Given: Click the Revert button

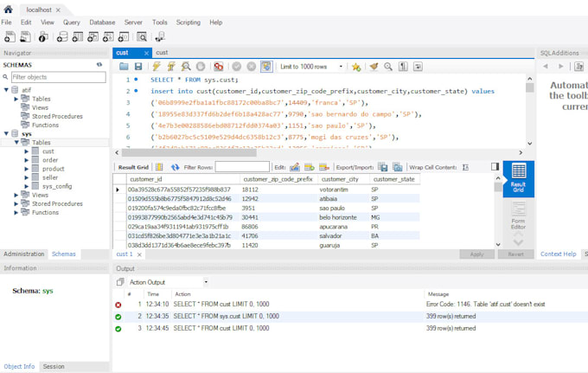Looking at the screenshot, I should [515, 254].
